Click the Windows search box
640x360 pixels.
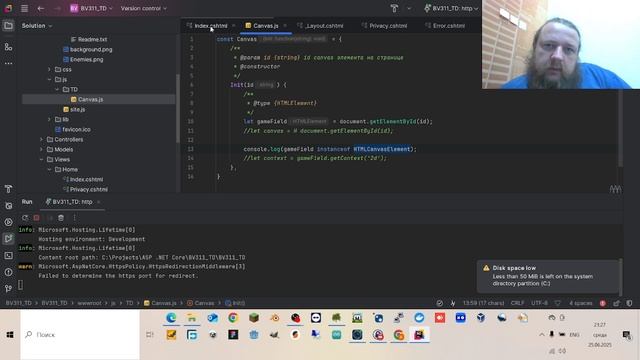tap(80, 335)
